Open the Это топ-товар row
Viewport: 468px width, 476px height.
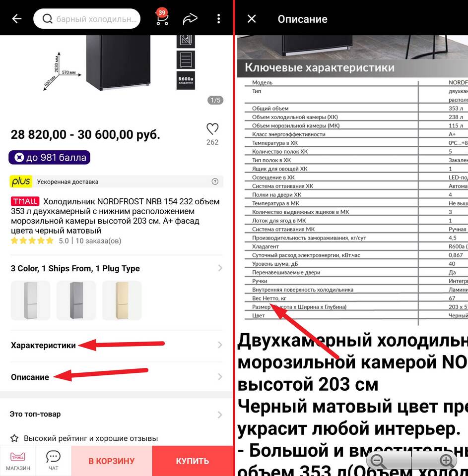(117, 414)
